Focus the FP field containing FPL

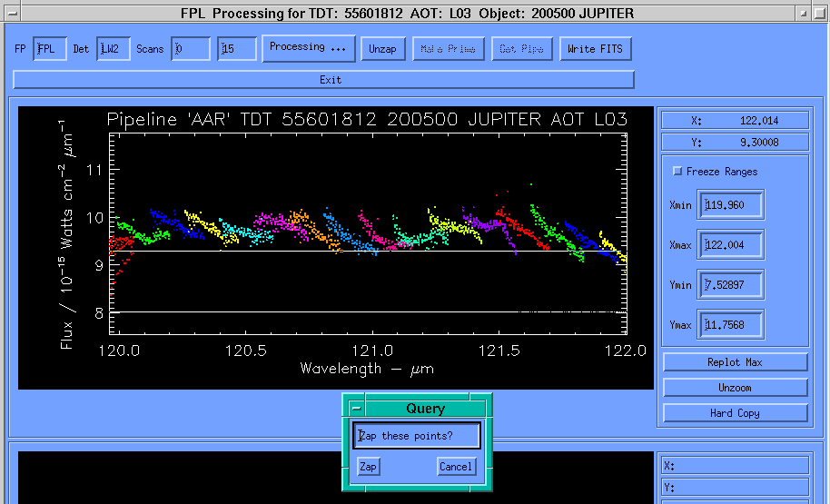(x=49, y=49)
